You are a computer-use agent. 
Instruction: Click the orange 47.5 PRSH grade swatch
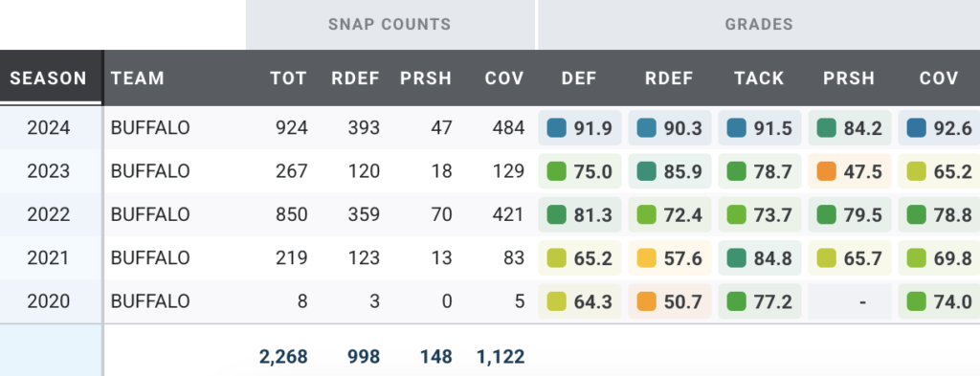point(826,172)
